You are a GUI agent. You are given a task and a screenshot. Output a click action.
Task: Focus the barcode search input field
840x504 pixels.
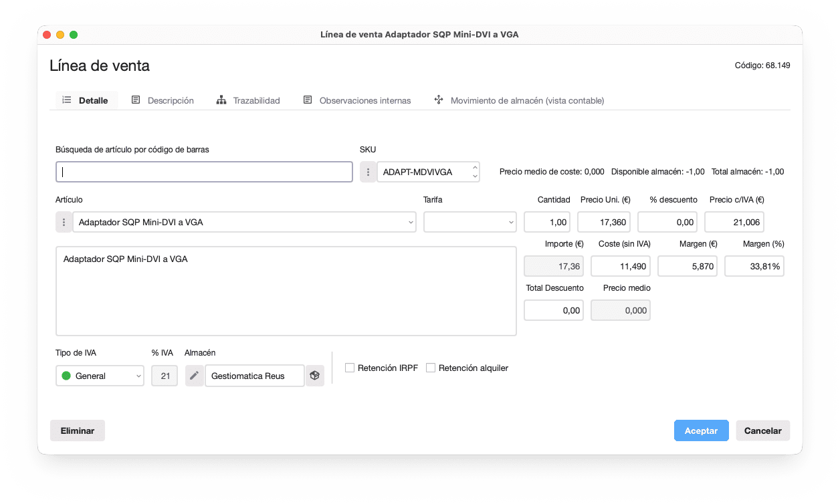click(204, 172)
